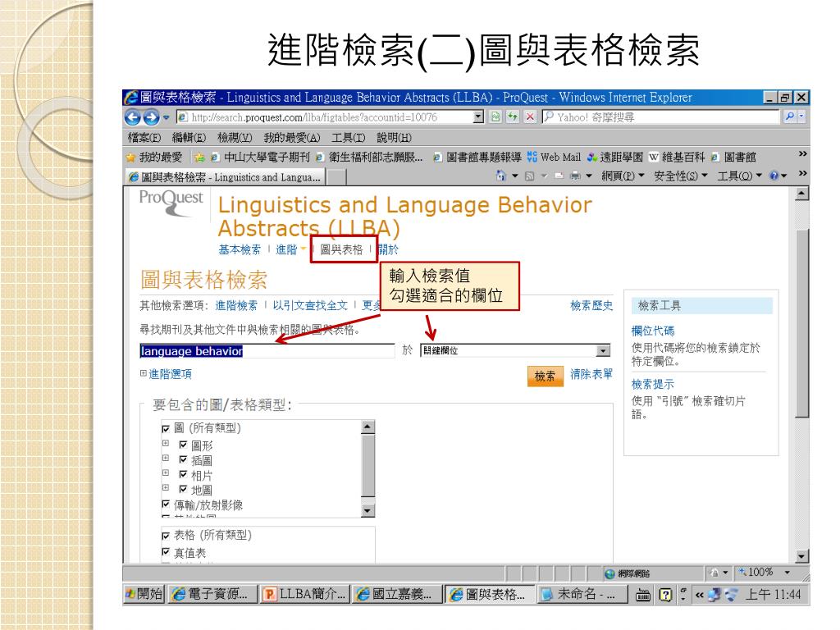The width and height of the screenshot is (840, 630).
Task: Open the 安全性(S) command bar dropdown
Action: (681, 176)
